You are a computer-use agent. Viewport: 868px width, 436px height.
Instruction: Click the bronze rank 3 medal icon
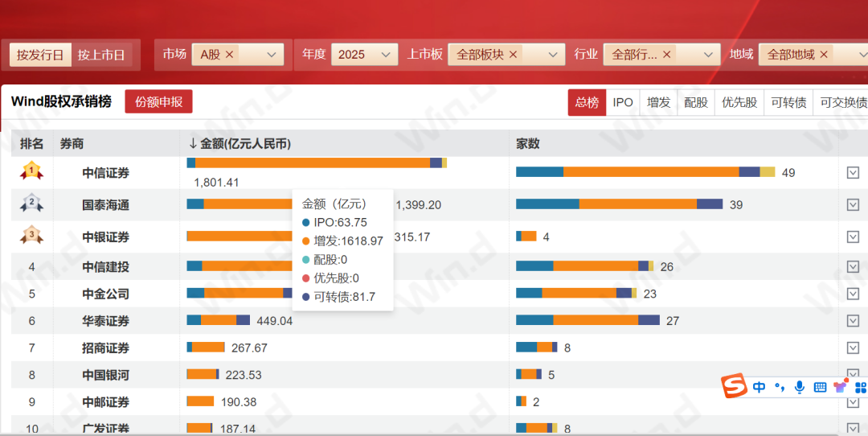pos(31,236)
